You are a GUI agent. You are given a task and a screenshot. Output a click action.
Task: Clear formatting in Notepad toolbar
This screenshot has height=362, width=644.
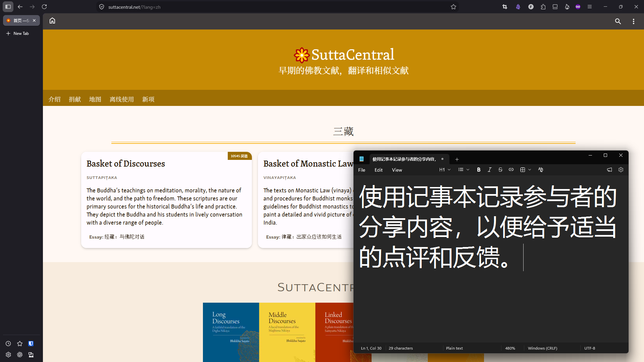pos(540,170)
